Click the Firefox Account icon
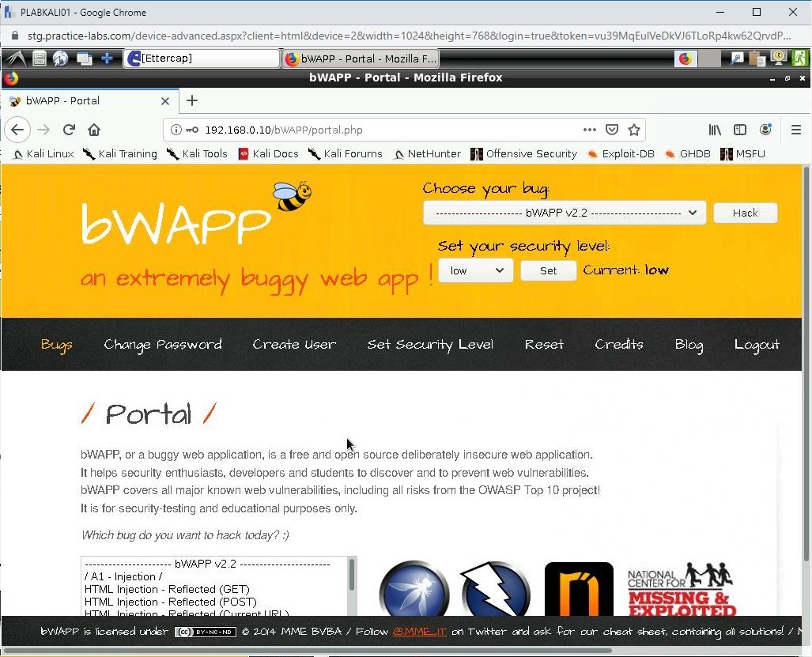The width and height of the screenshot is (812, 657). point(765,129)
